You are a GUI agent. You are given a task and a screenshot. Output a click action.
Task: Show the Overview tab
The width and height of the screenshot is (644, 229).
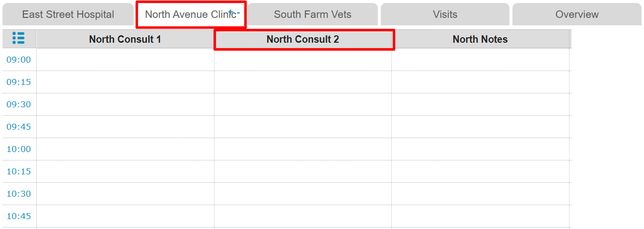click(577, 14)
